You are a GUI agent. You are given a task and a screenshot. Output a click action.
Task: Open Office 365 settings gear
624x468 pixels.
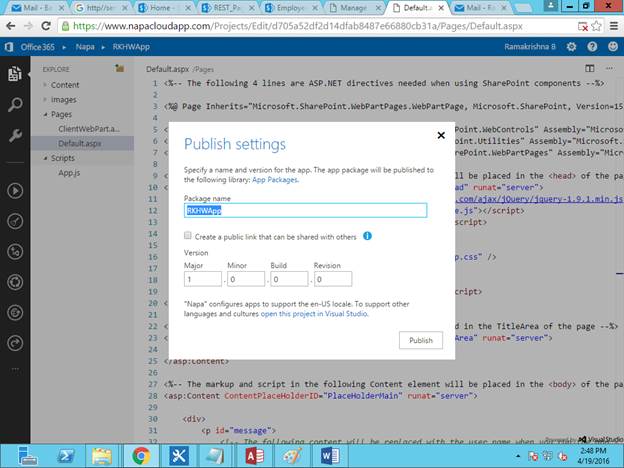(x=571, y=47)
